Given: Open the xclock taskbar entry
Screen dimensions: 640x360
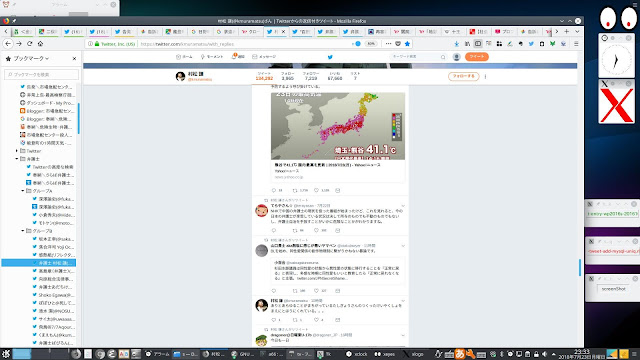Looking at the screenshot, I should tap(356, 354).
